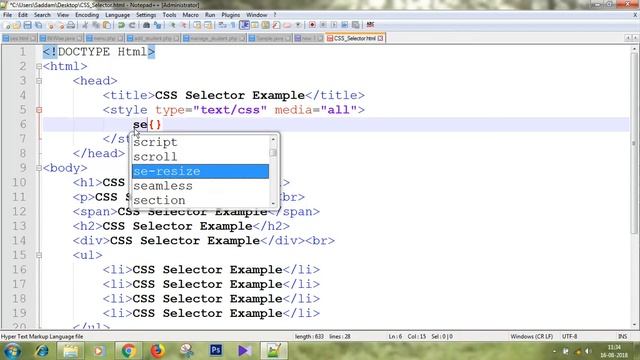Close the CSS_Selector.html tab with its X
The width and height of the screenshot is (640, 360).
tap(380, 38)
